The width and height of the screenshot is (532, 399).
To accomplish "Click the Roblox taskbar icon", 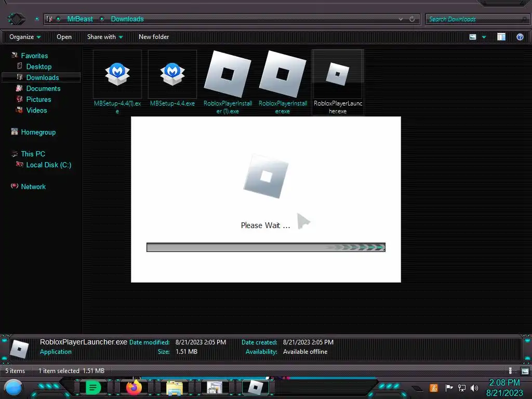I will [x=256, y=388].
